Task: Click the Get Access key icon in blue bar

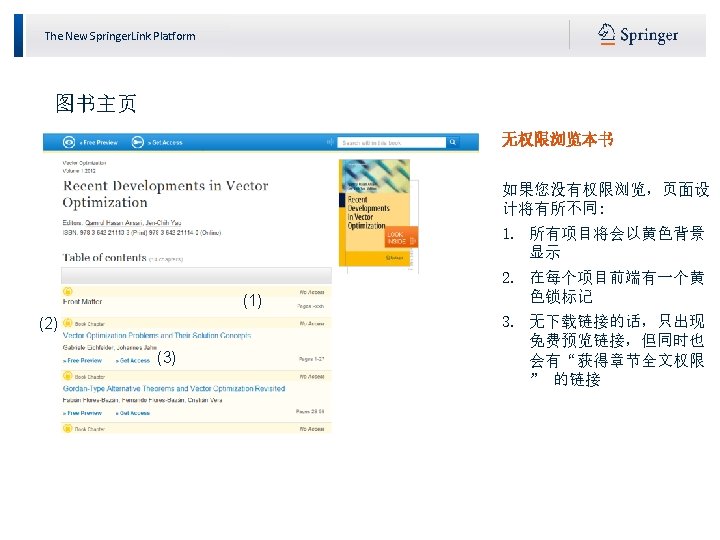Action: point(137,142)
